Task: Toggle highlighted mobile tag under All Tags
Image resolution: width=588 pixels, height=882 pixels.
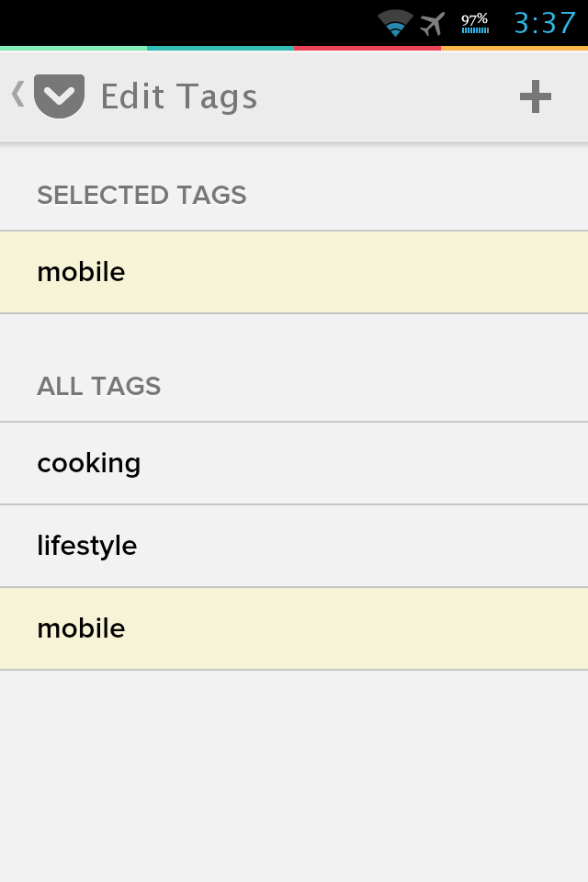Action: point(294,628)
